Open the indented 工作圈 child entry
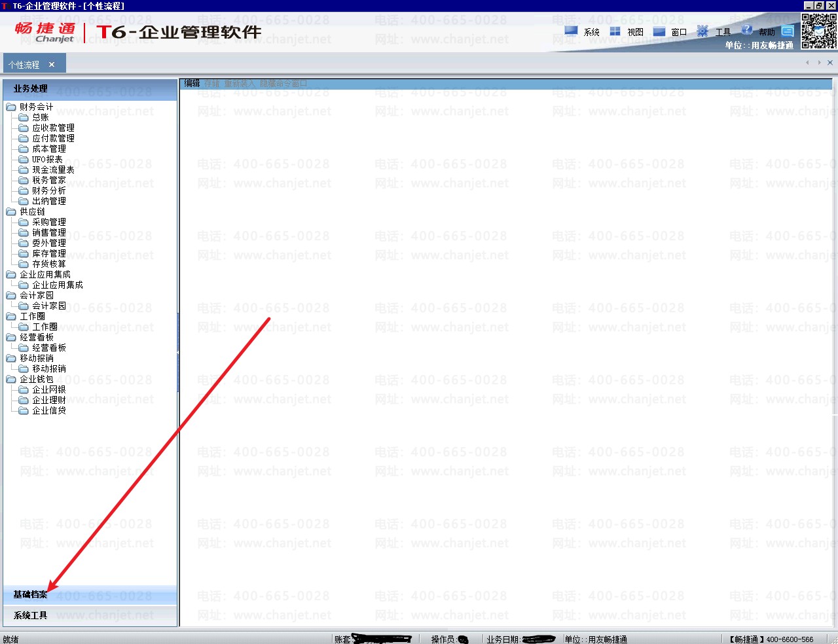The width and height of the screenshot is (838, 644). pyautogui.click(x=45, y=327)
